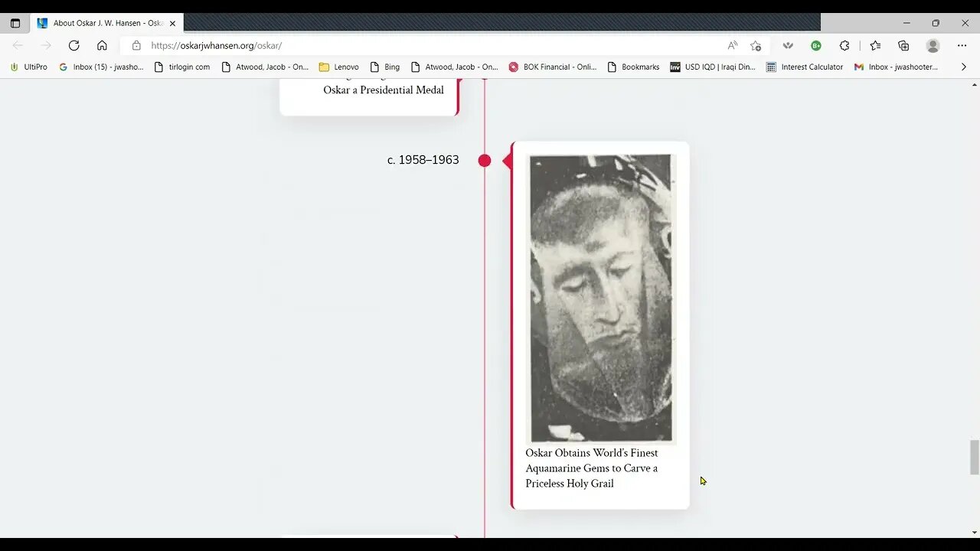
Task: Open the Edge shopping/wellness icon
Action: point(788,45)
